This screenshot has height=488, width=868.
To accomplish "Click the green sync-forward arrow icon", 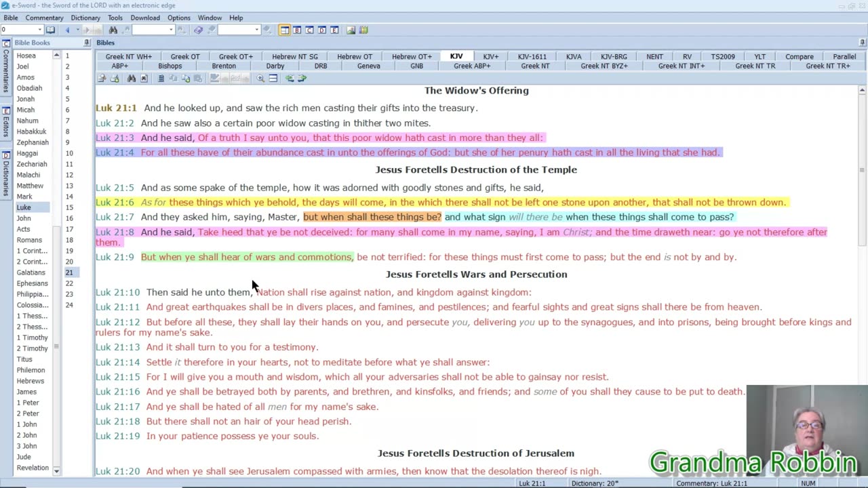I will pyautogui.click(x=302, y=78).
